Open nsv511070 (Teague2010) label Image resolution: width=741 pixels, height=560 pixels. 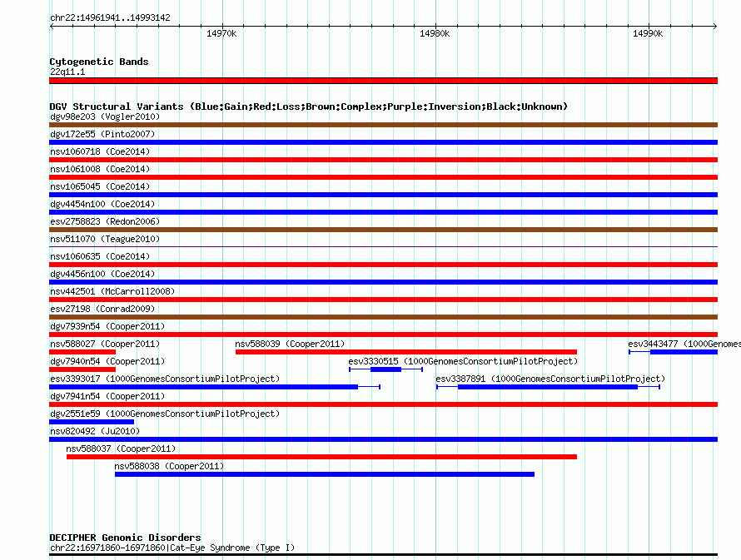click(105, 239)
